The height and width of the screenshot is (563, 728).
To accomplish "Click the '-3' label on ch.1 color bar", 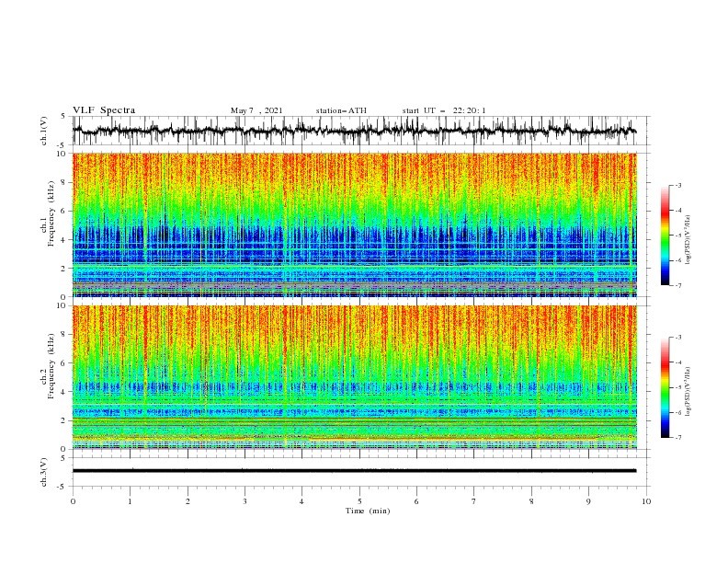I will click(677, 185).
